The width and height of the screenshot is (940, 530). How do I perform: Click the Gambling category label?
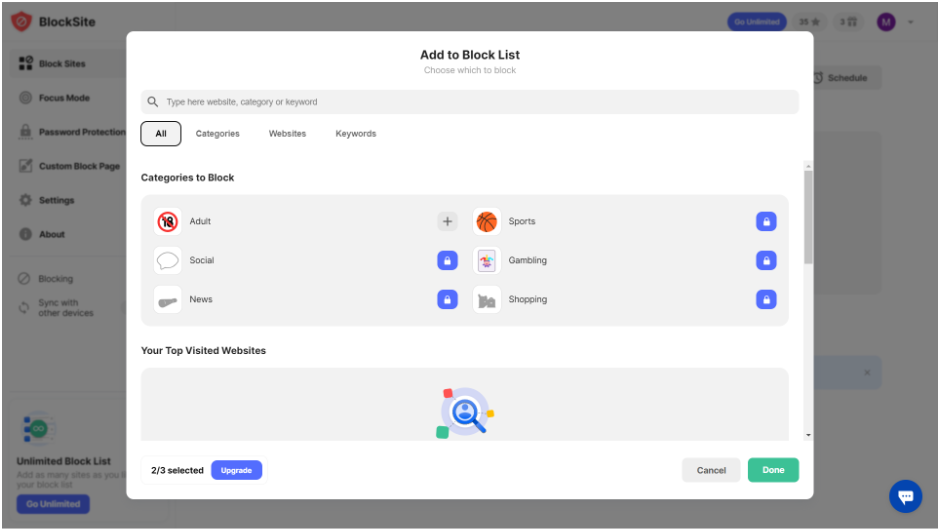tap(528, 260)
